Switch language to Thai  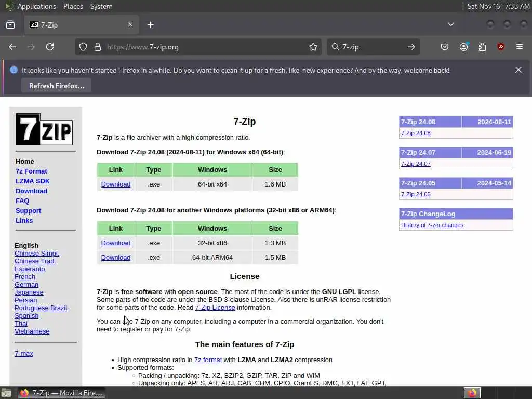pyautogui.click(x=21, y=324)
